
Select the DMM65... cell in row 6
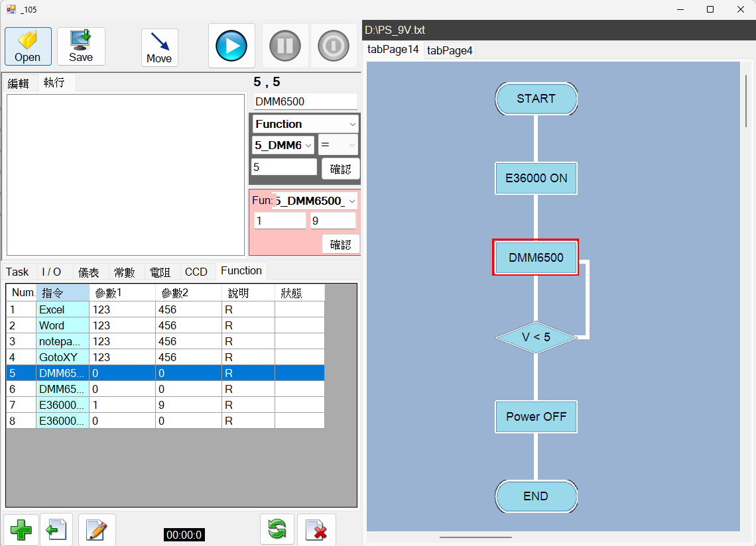[x=63, y=389]
